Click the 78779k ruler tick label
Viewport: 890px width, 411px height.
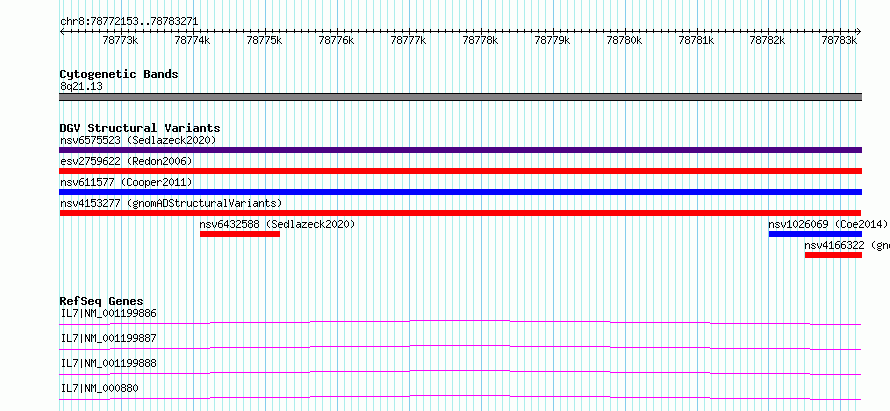(x=553, y=40)
